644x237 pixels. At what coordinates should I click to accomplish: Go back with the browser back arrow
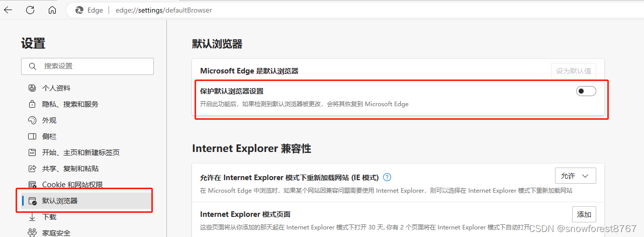8,10
